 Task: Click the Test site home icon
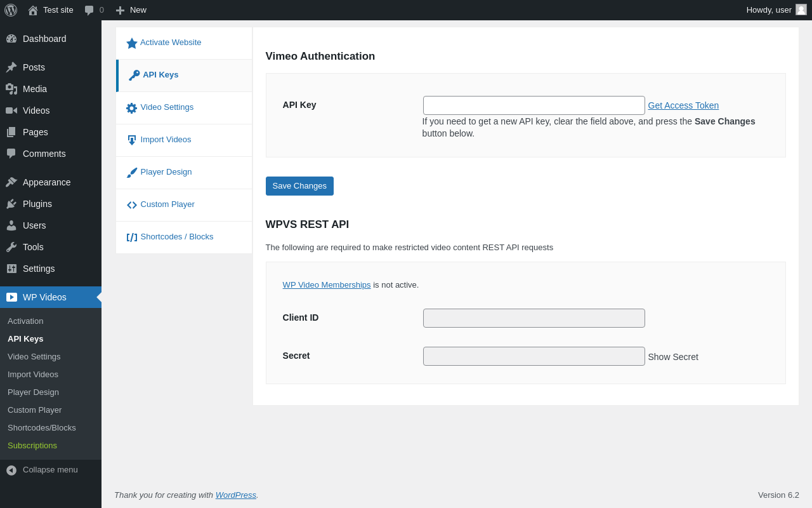pos(33,10)
